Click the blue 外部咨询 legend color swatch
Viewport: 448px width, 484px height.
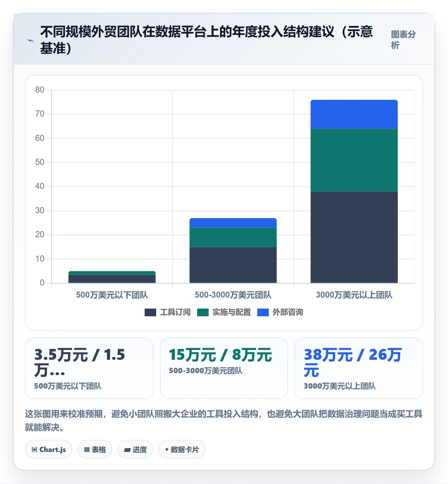tap(263, 312)
